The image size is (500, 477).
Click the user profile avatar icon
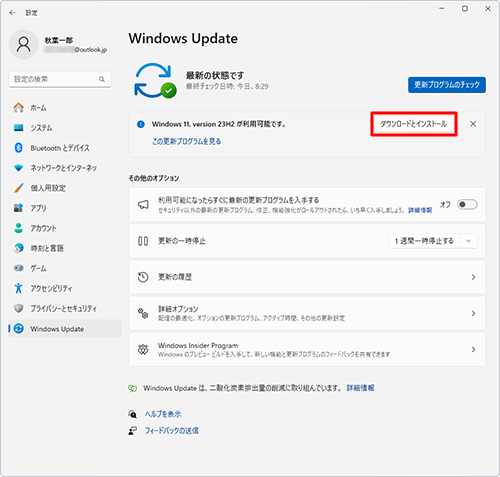pyautogui.click(x=23, y=44)
